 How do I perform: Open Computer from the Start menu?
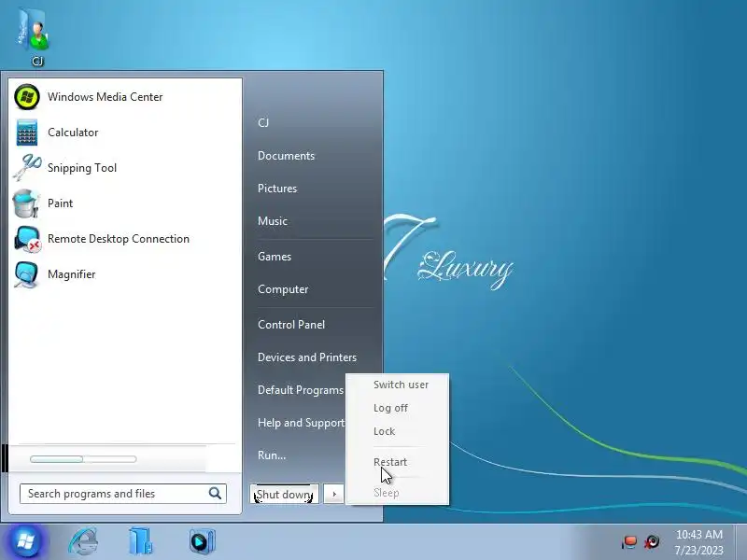[x=283, y=289]
